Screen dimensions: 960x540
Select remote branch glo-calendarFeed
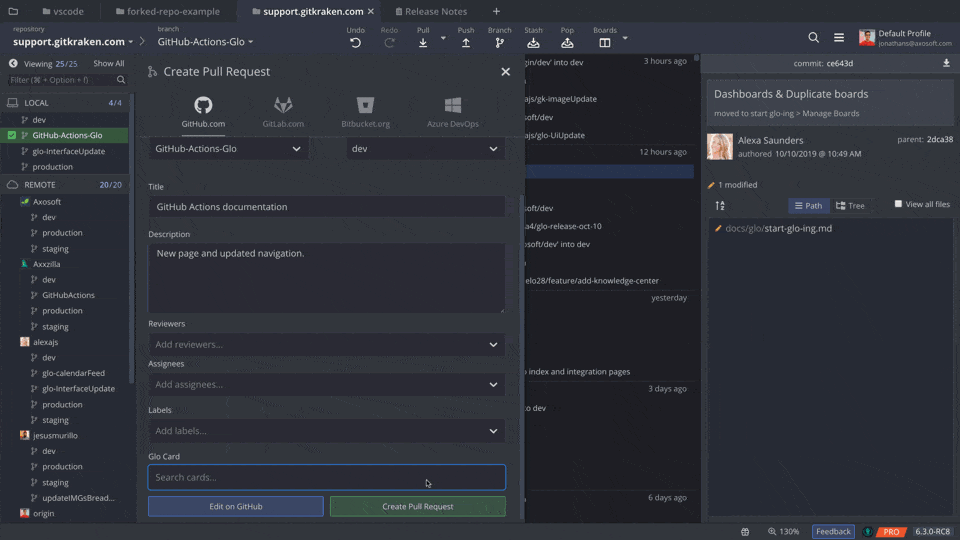(73, 373)
